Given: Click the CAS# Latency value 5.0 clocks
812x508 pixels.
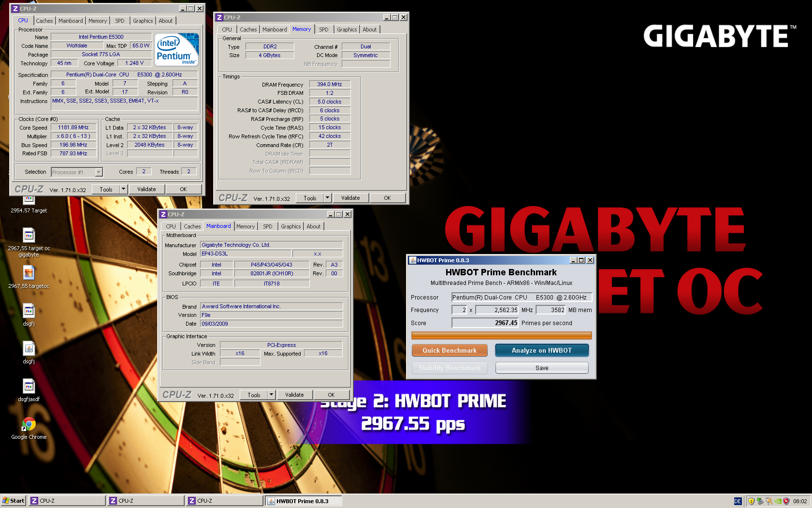Looking at the screenshot, I should point(330,102).
